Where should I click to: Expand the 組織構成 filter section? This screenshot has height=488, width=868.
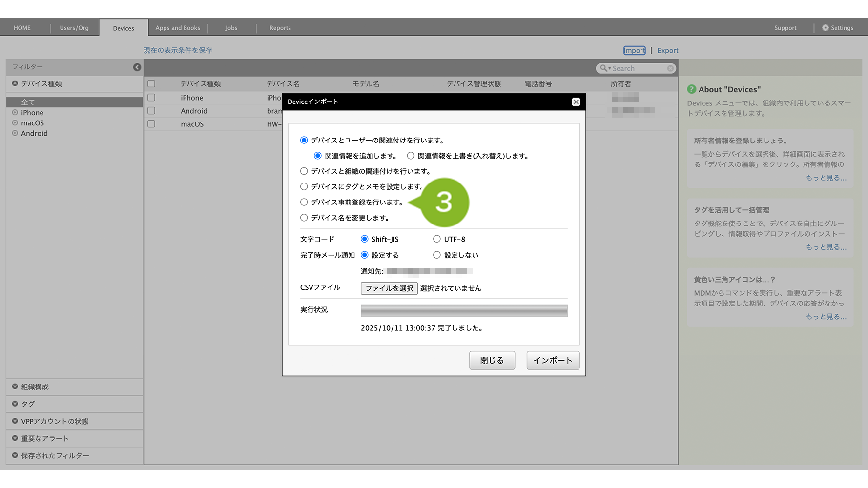point(15,386)
